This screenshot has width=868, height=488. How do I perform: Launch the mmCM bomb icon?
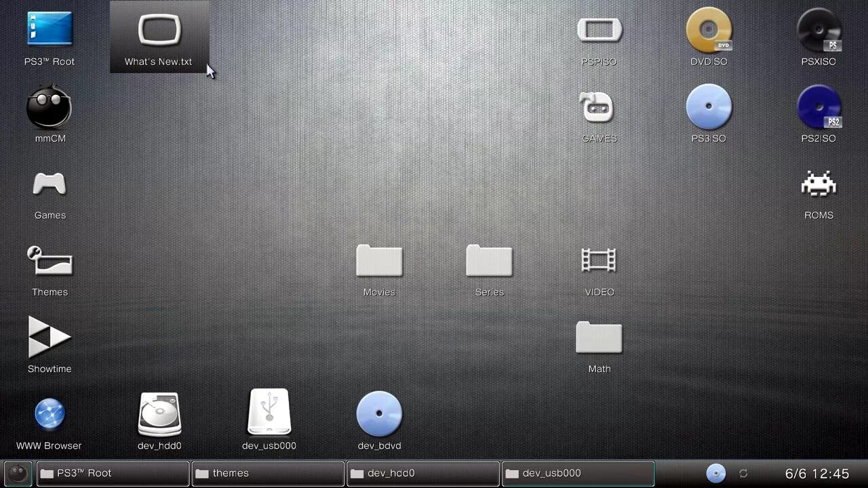[50, 106]
